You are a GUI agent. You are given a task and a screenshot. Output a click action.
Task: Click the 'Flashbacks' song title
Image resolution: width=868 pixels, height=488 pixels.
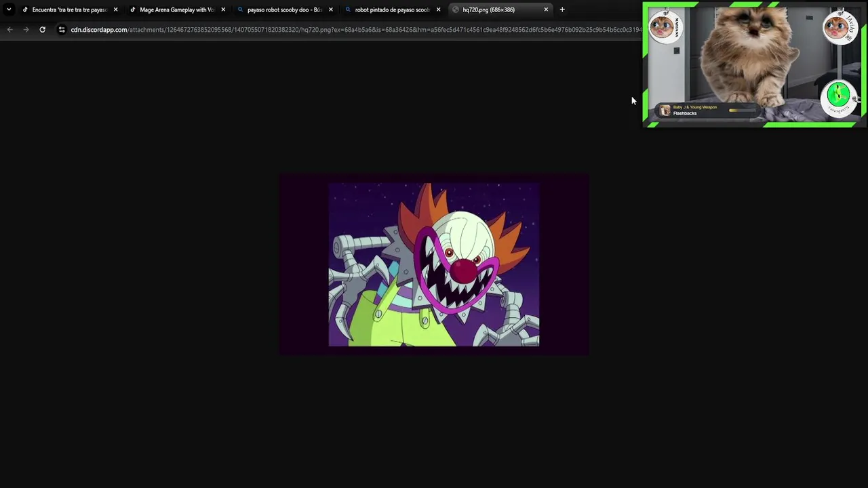point(685,113)
